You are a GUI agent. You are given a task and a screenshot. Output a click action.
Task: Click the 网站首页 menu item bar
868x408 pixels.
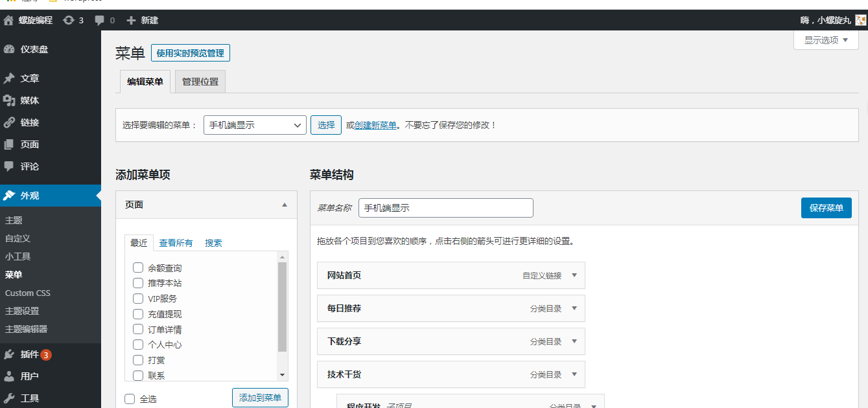click(x=451, y=275)
